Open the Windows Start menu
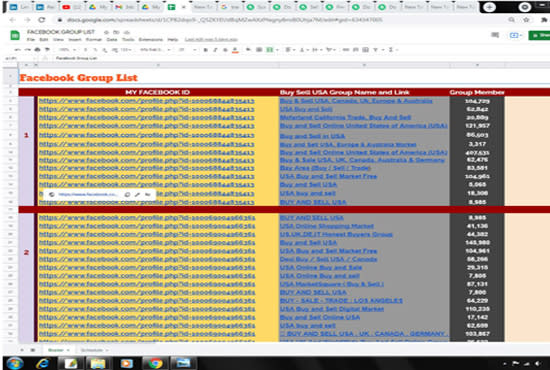This screenshot has width=550, height=370. (x=15, y=363)
